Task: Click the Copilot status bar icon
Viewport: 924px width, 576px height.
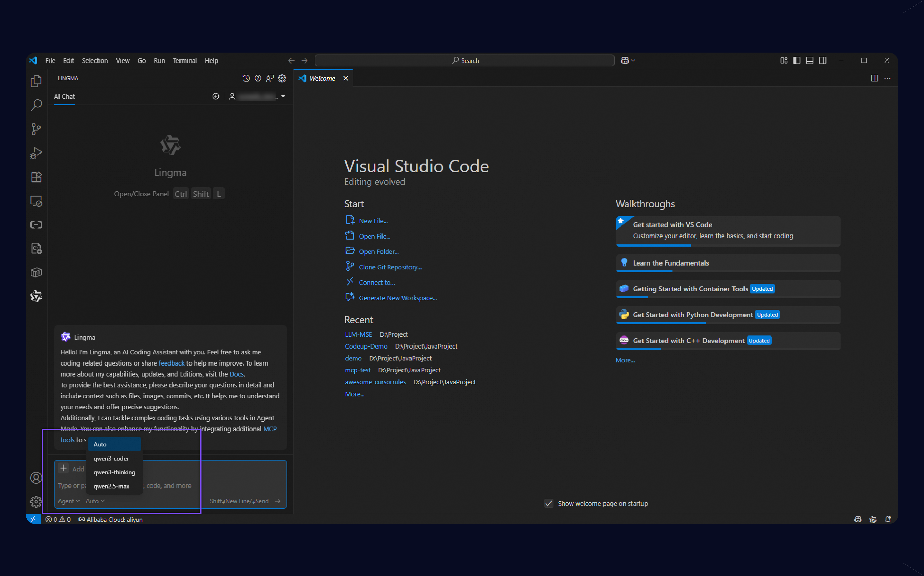Action: [x=858, y=519]
